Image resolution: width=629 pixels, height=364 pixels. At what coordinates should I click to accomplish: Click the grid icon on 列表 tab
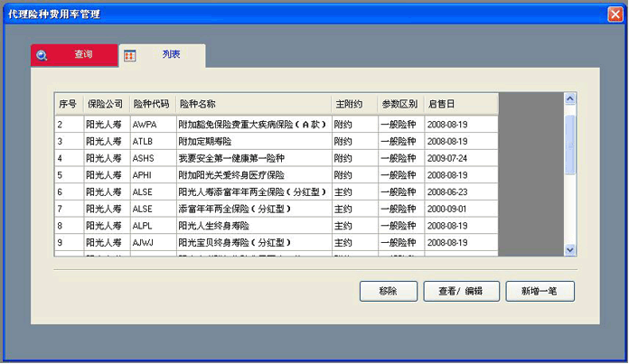click(129, 55)
